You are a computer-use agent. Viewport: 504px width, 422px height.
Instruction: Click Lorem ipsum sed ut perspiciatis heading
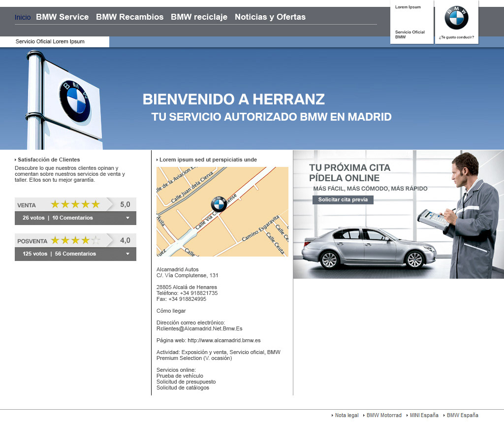click(208, 160)
